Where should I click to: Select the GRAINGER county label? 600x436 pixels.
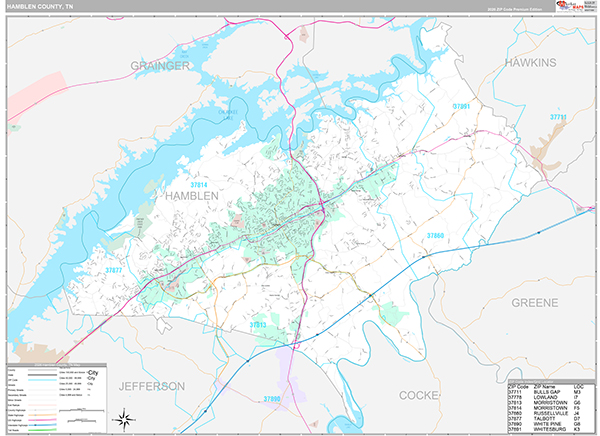coord(160,66)
